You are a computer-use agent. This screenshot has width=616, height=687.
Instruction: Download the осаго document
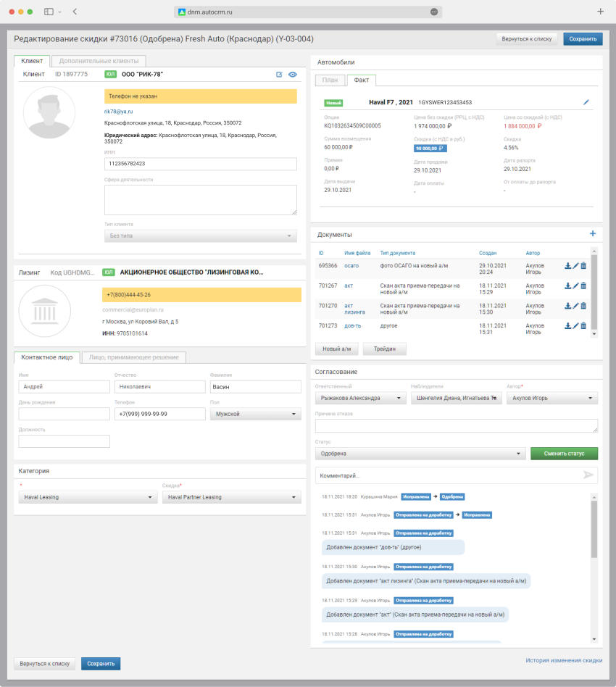[568, 266]
